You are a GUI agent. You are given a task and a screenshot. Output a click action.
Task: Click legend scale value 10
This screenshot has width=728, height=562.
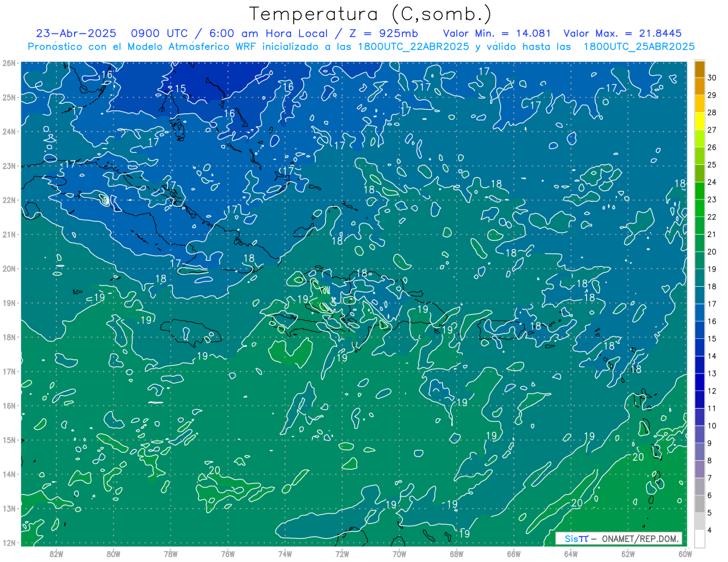(712, 426)
